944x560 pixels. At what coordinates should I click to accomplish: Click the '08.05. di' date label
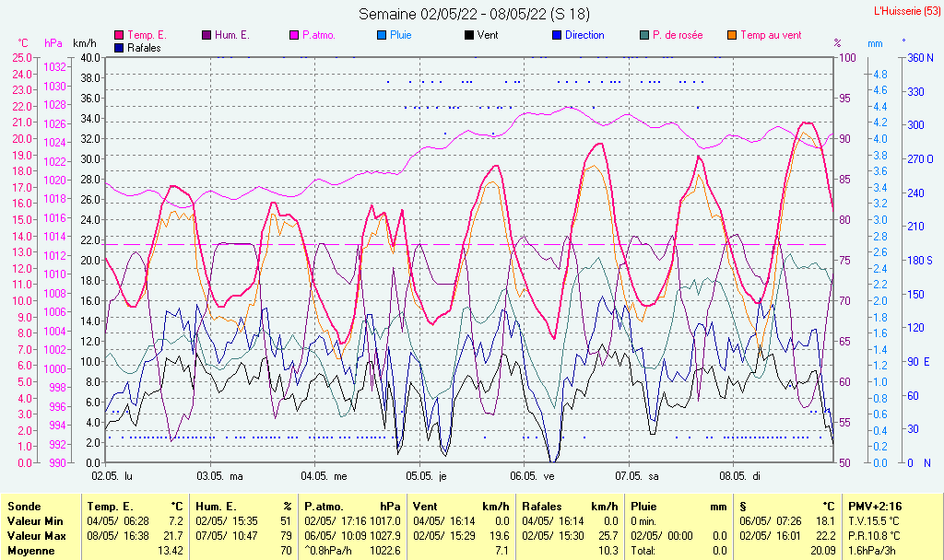[x=740, y=476]
